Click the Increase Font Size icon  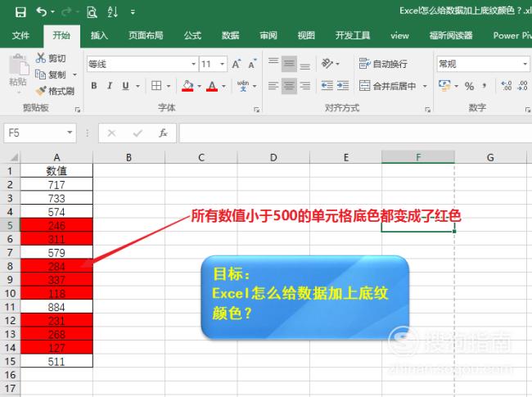[237, 64]
